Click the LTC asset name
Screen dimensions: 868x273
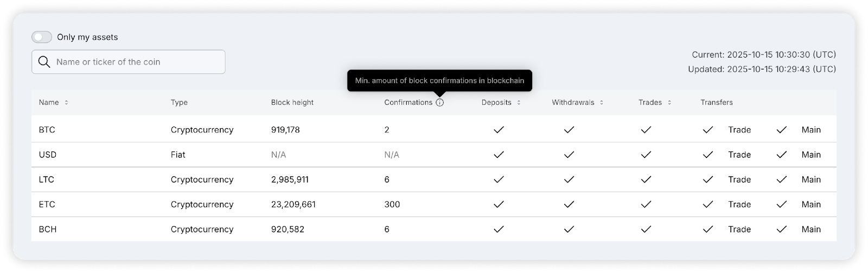coord(47,180)
